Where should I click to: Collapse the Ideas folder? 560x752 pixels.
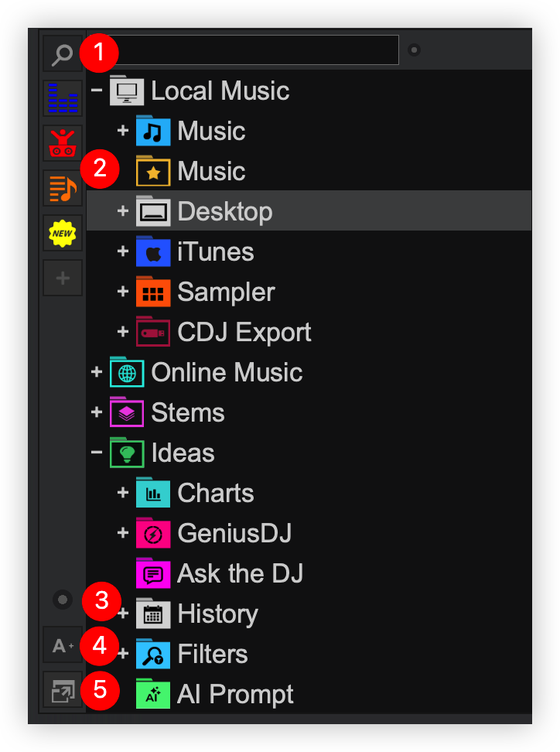[x=97, y=453]
